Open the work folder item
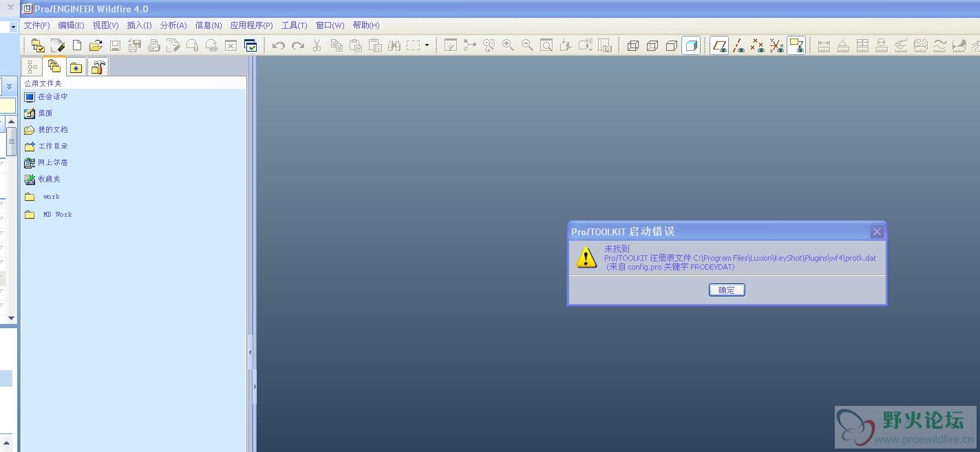 point(43,197)
